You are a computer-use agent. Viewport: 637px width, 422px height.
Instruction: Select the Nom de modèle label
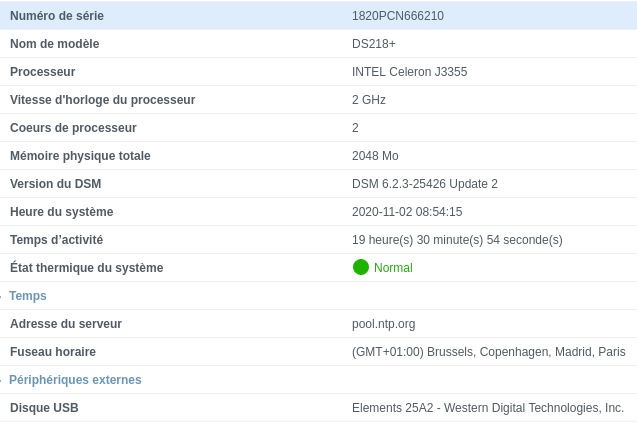(x=54, y=44)
